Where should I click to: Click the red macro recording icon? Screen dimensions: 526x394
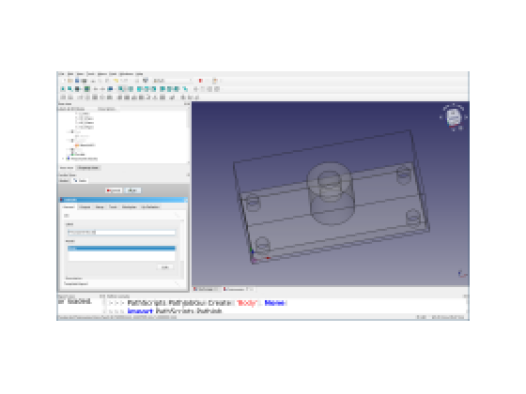pos(201,81)
